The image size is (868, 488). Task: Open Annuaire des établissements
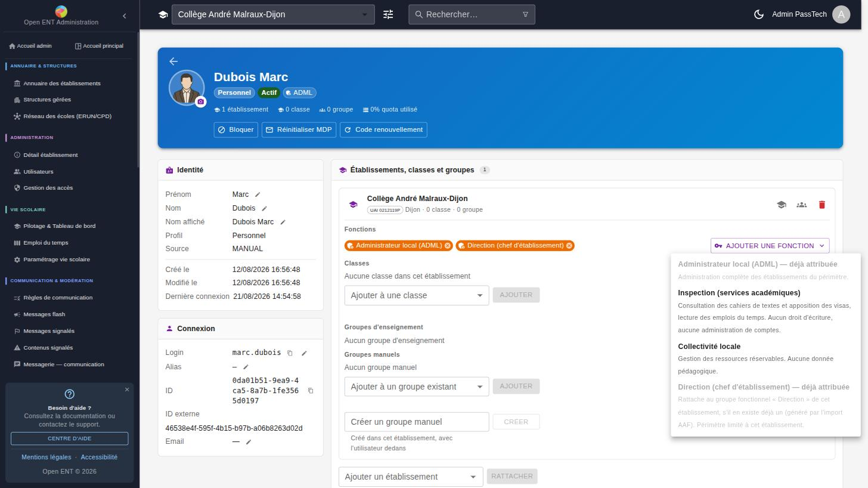pyautogui.click(x=62, y=84)
